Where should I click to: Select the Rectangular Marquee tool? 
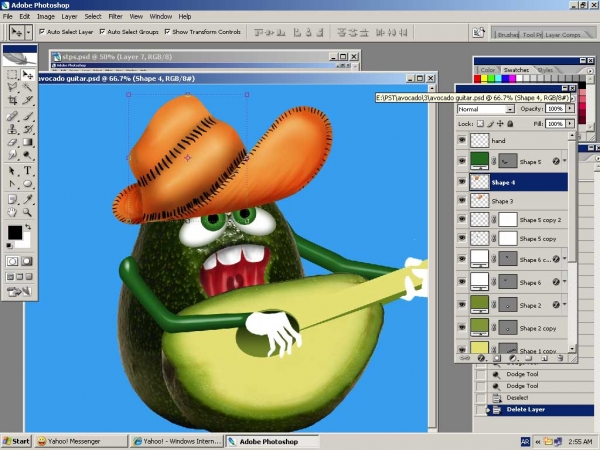[x=12, y=75]
